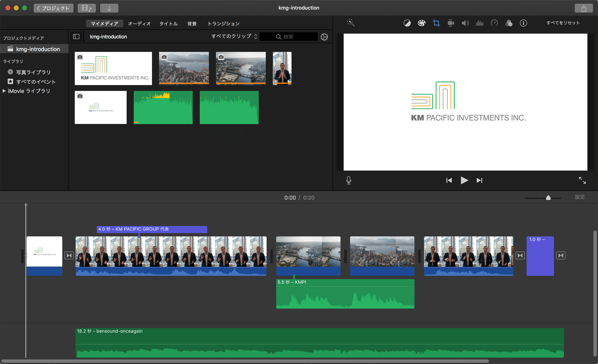Click the ライブラリ section header
The height and width of the screenshot is (364, 598).
(13, 61)
